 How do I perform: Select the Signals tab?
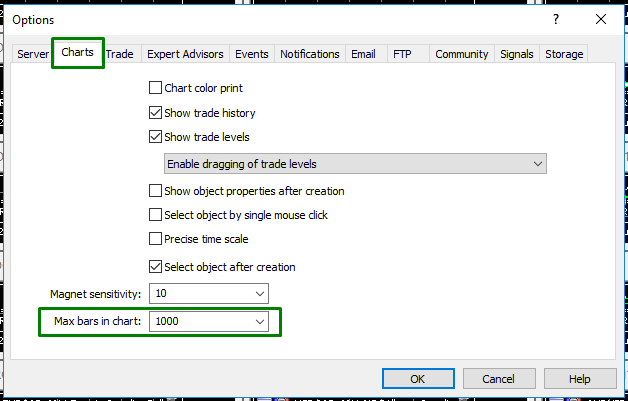[x=517, y=54]
